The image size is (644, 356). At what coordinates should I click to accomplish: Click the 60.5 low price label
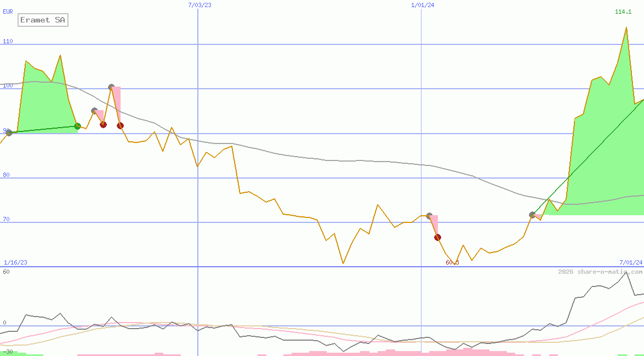452,262
